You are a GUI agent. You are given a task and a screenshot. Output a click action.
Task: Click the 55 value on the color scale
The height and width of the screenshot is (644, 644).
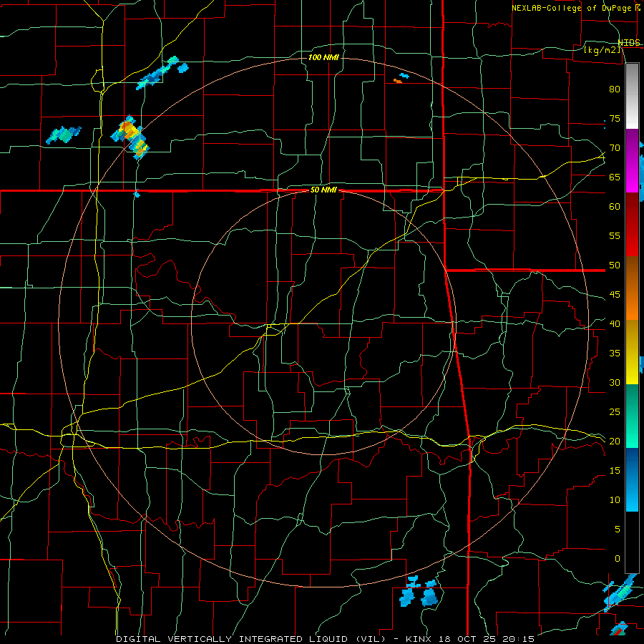(615, 235)
